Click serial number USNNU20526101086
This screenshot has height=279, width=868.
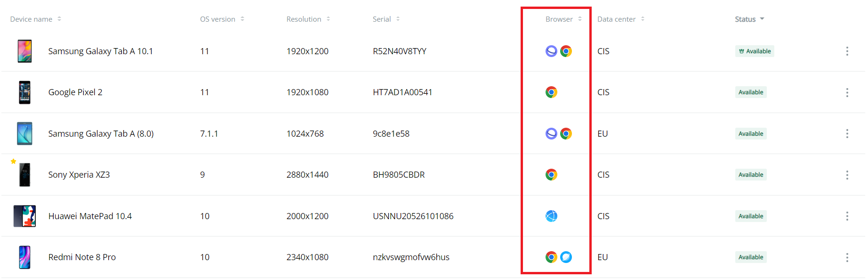click(413, 216)
